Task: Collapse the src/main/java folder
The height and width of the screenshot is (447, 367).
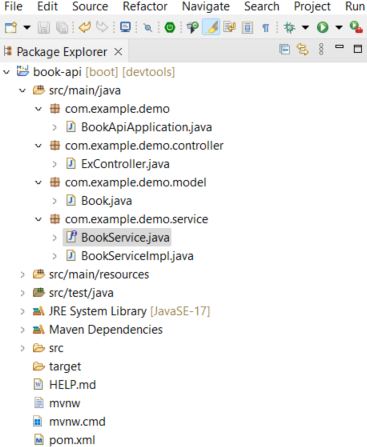Action: (x=22, y=90)
